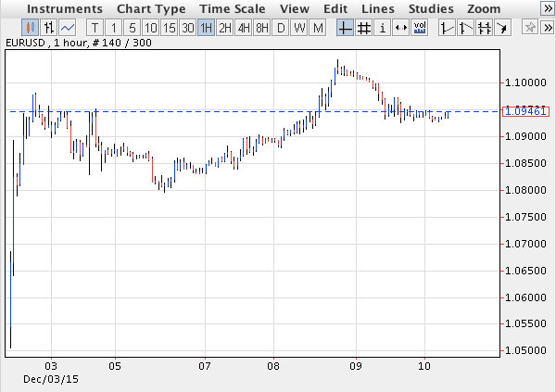Toggle the 1H time scale button
Screen dimensions: 556x392
(206, 28)
